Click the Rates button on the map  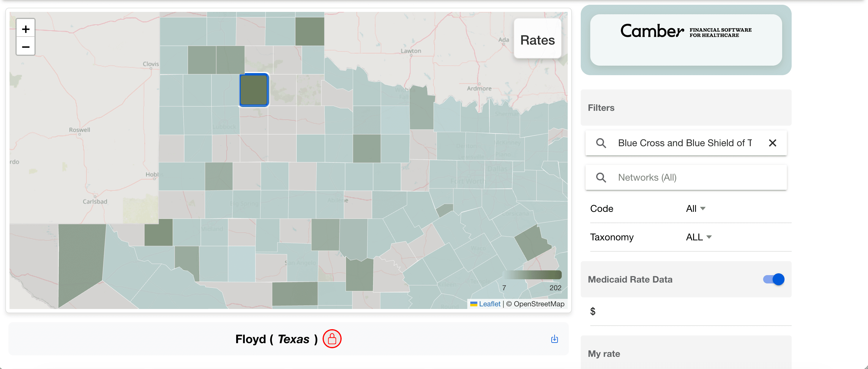coord(537,40)
